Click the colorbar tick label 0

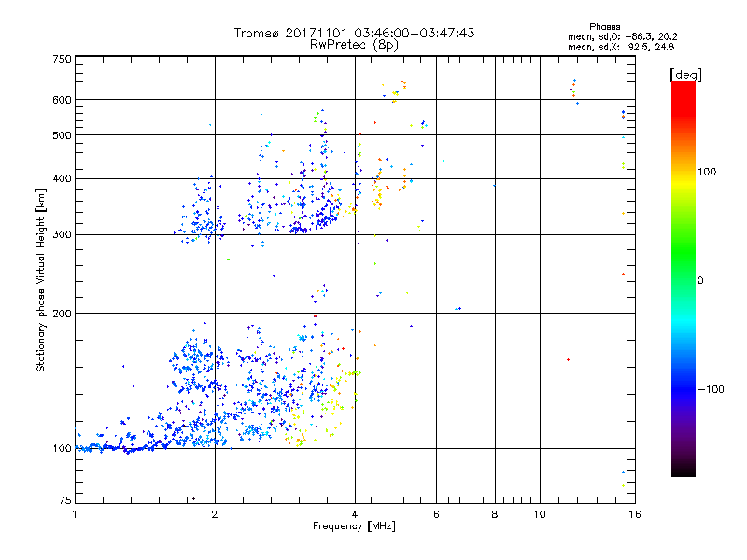[701, 280]
